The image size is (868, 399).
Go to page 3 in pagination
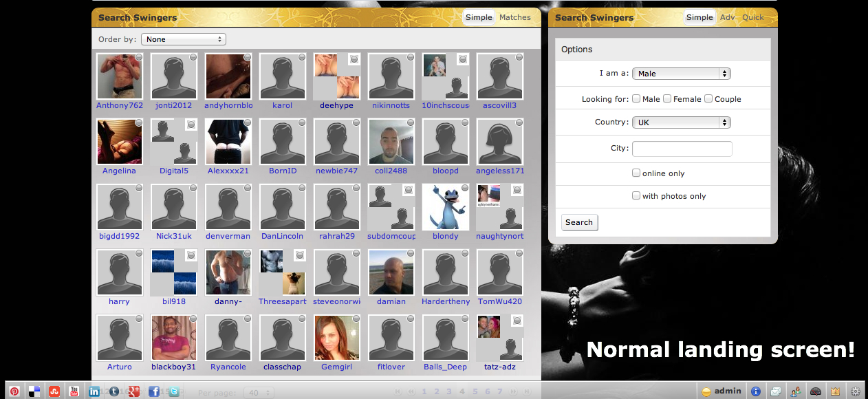pyautogui.click(x=449, y=391)
